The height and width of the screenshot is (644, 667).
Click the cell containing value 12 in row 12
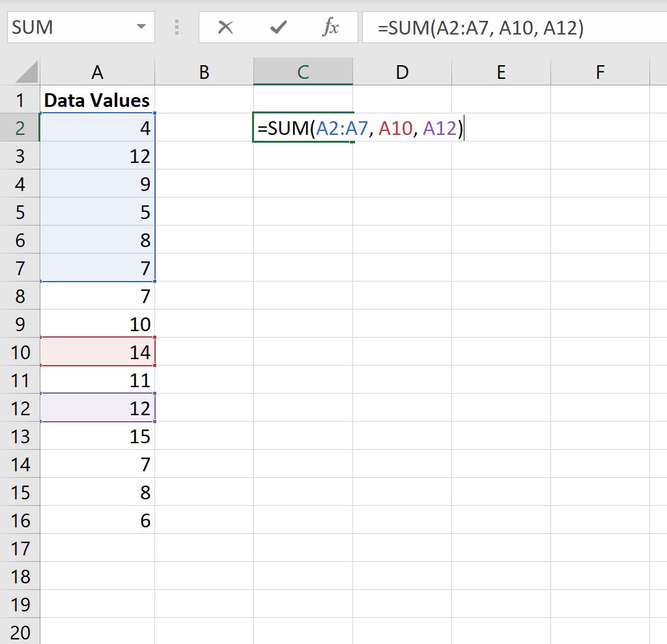pyautogui.click(x=96, y=407)
